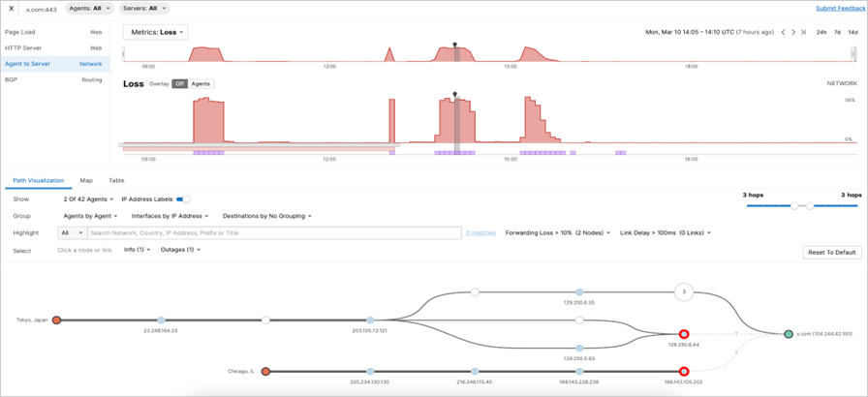Select the x.com destination node
The image size is (868, 397).
[x=789, y=334]
